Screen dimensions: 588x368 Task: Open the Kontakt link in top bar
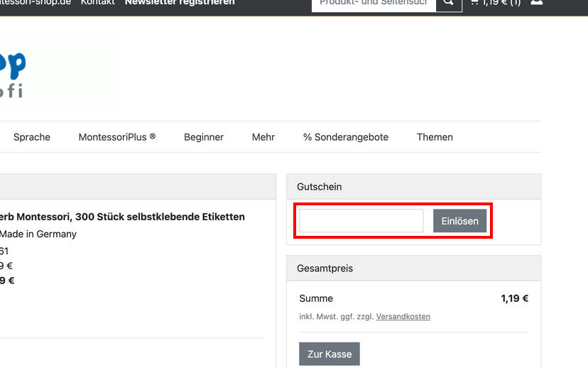(x=97, y=3)
